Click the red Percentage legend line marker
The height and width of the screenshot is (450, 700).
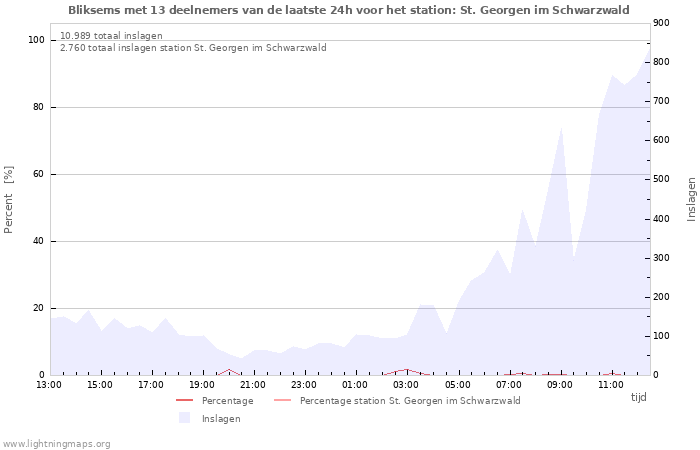(184, 401)
